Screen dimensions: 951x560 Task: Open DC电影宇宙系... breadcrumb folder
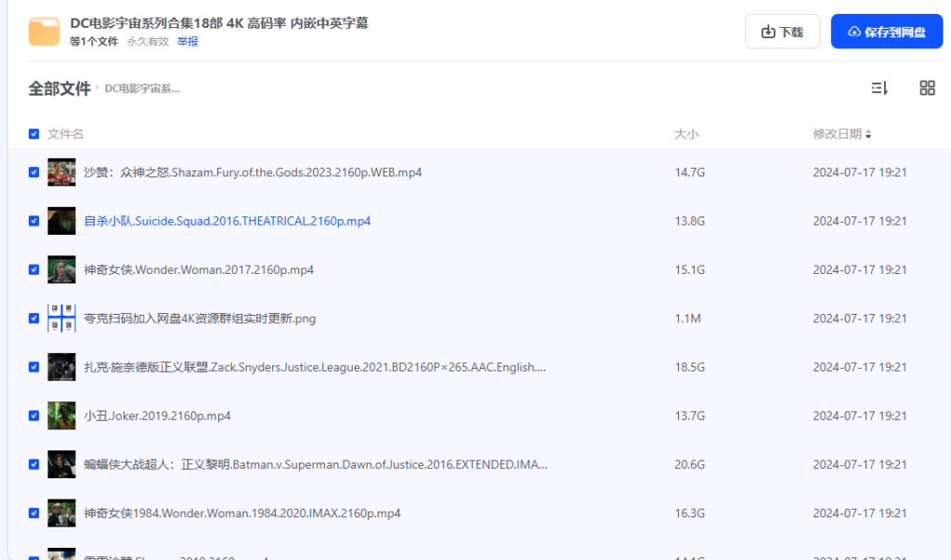tap(142, 88)
